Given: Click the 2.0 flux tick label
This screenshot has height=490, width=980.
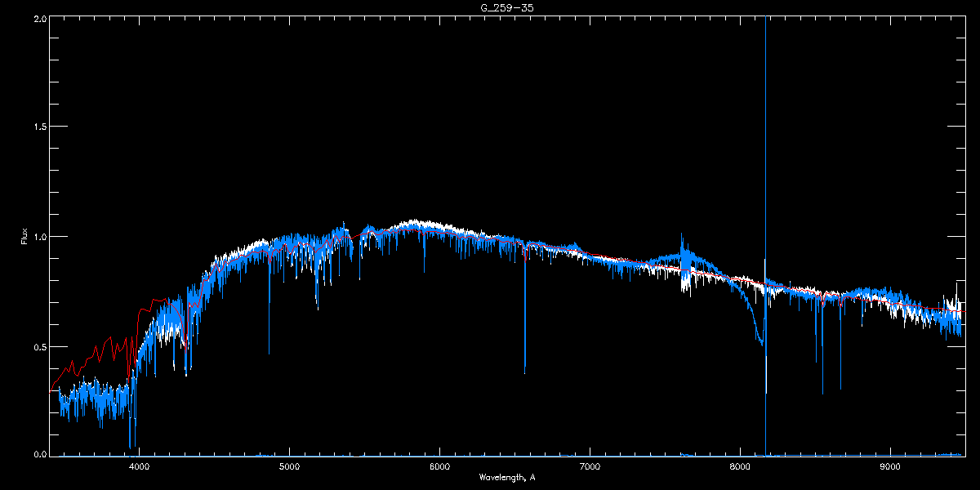Looking at the screenshot, I should pos(39,18).
